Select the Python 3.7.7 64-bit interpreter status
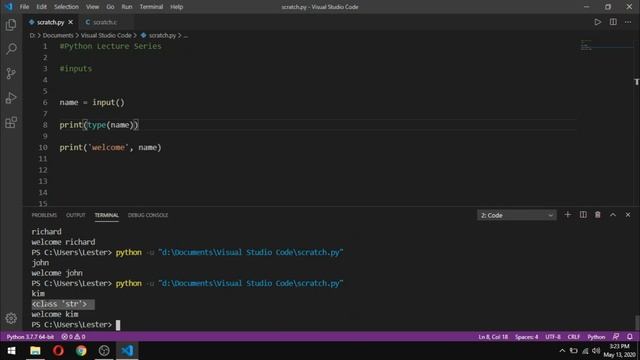This screenshot has width=640, height=360. coord(30,337)
